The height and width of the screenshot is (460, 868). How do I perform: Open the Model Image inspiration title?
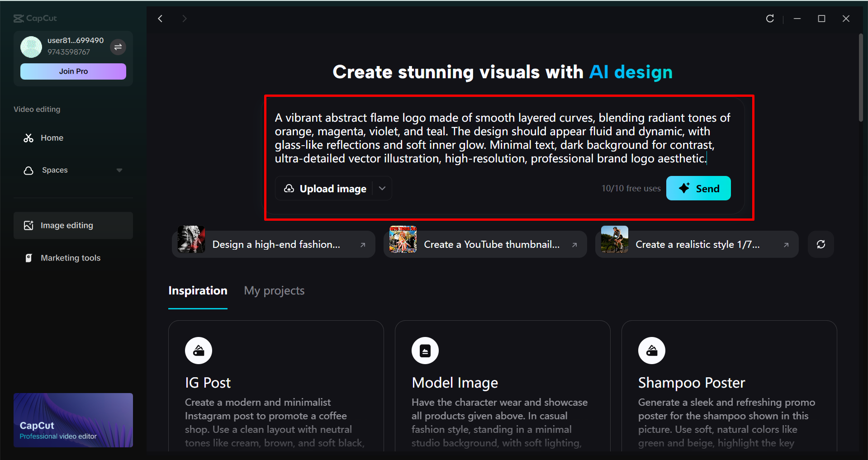[x=455, y=383]
